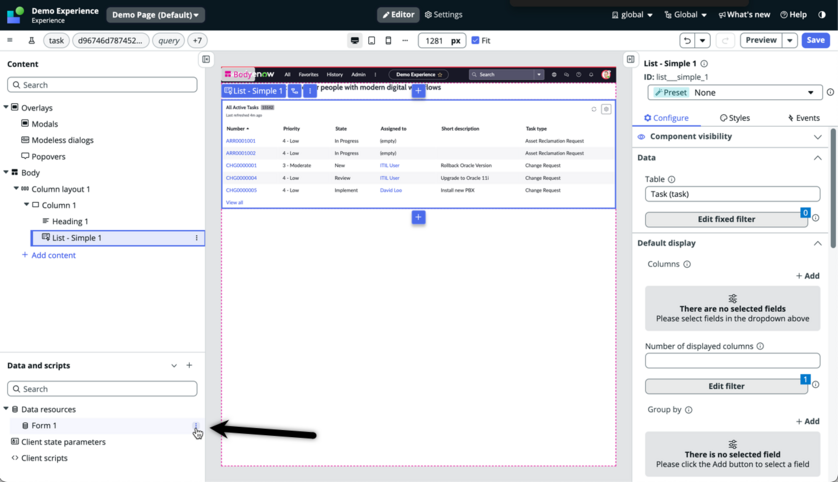Open the global domain dropdown
This screenshot has width=838, height=482.
[632, 14]
